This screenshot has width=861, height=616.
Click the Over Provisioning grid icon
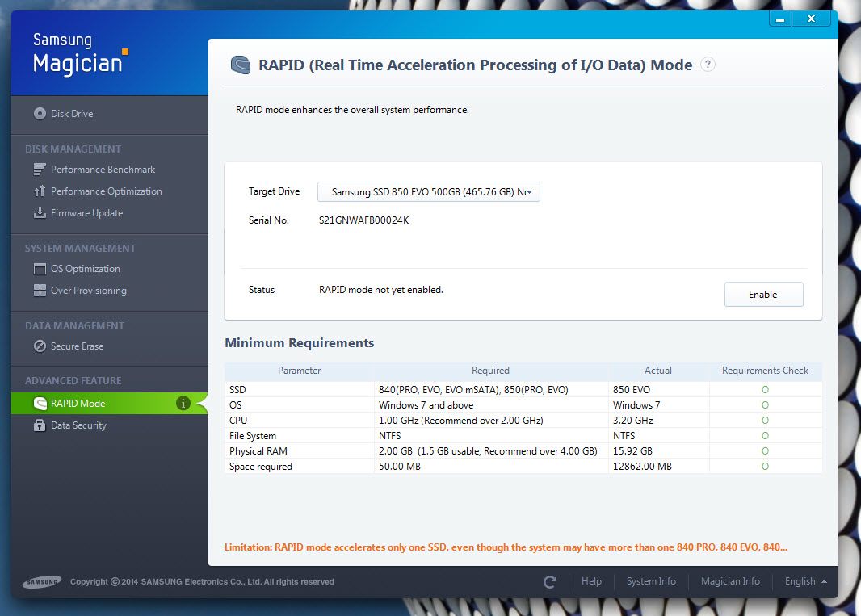point(40,291)
